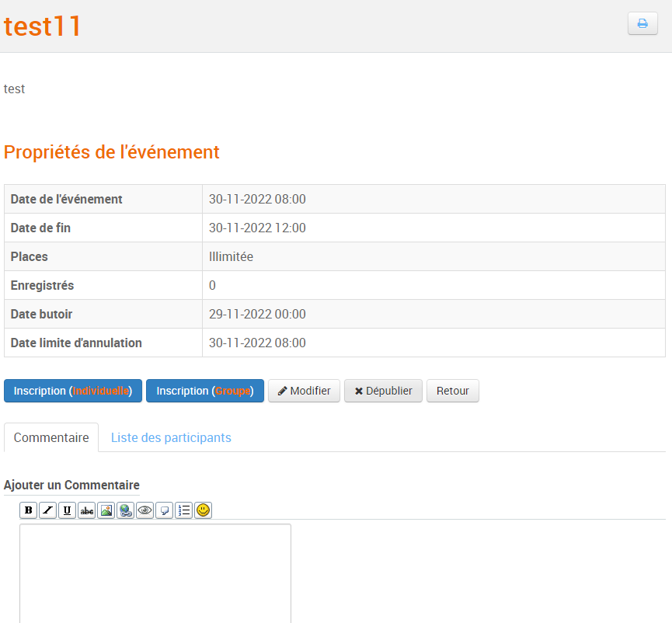Open the emoticon picker
The height and width of the screenshot is (623, 672).
(x=203, y=510)
